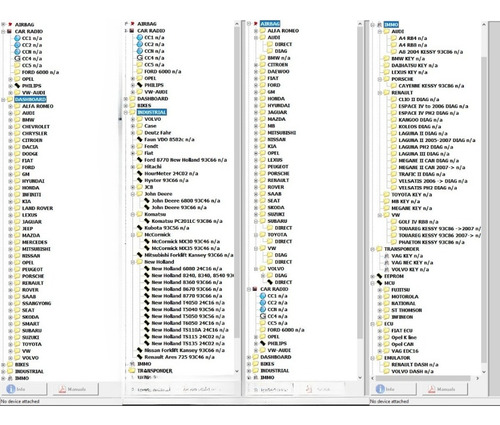
Task: Click the Hyster 93C66 chip icon
Action: 140,180
